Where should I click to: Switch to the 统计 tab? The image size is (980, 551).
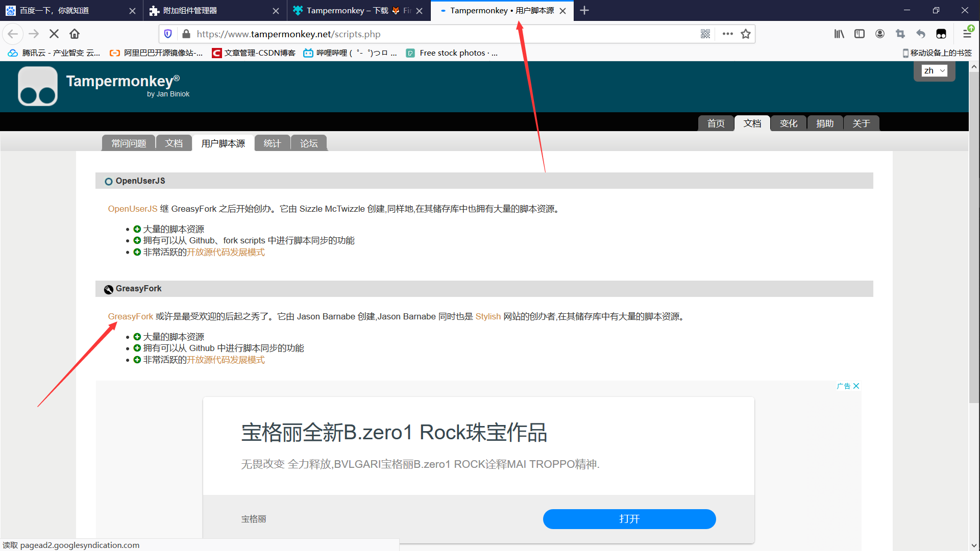tap(272, 143)
